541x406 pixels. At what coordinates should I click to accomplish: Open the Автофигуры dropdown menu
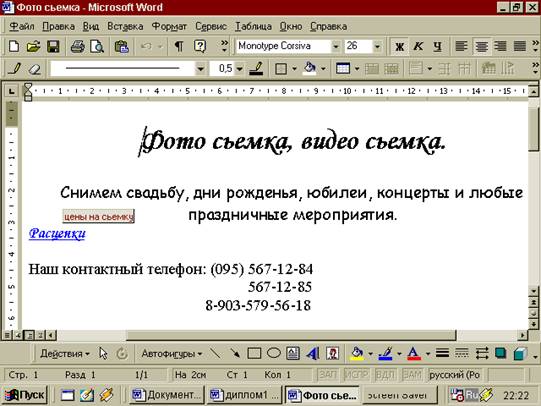coord(171,354)
